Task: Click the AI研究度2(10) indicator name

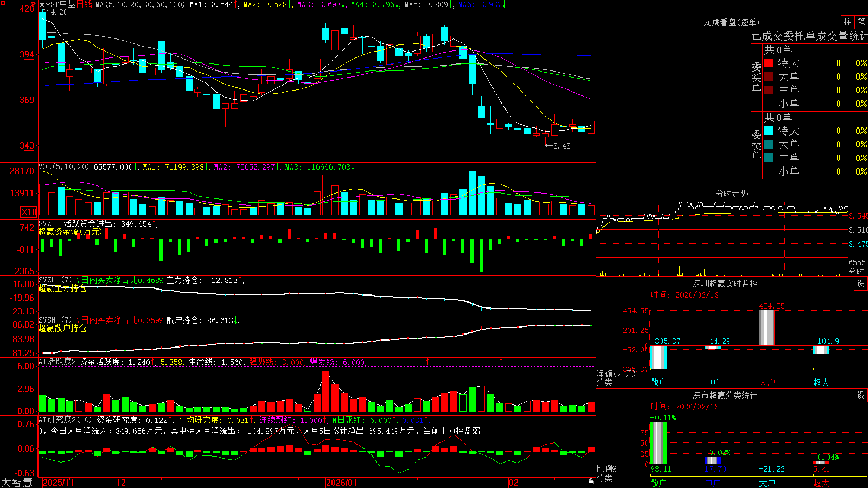Action: (x=65, y=420)
